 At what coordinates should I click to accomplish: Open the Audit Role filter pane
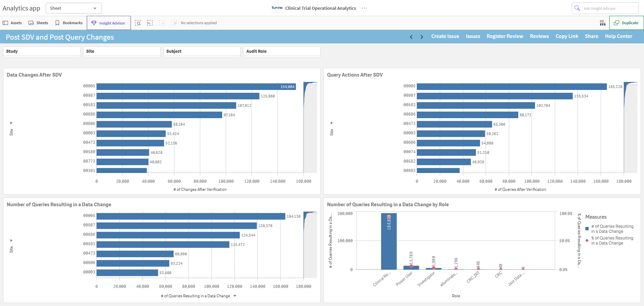(282, 51)
